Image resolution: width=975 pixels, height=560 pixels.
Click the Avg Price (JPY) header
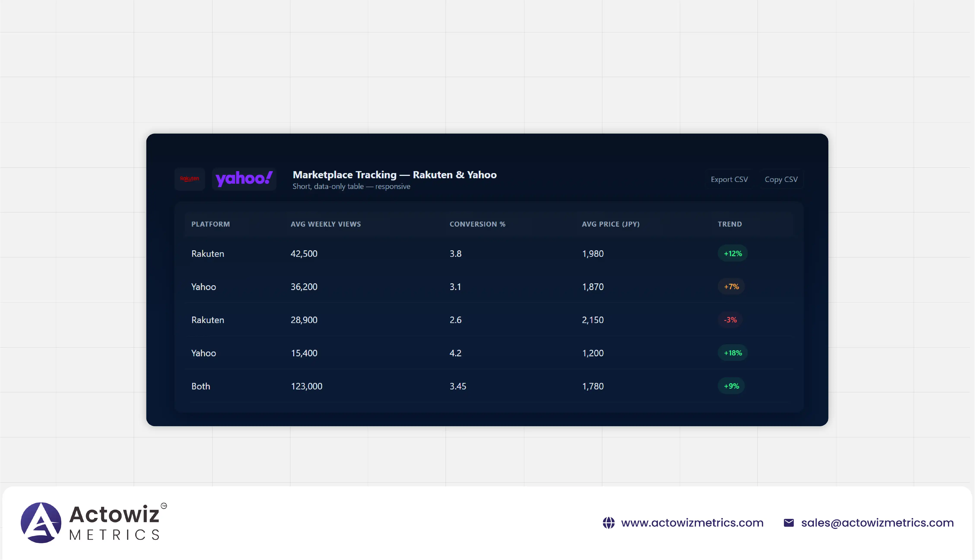click(x=610, y=224)
